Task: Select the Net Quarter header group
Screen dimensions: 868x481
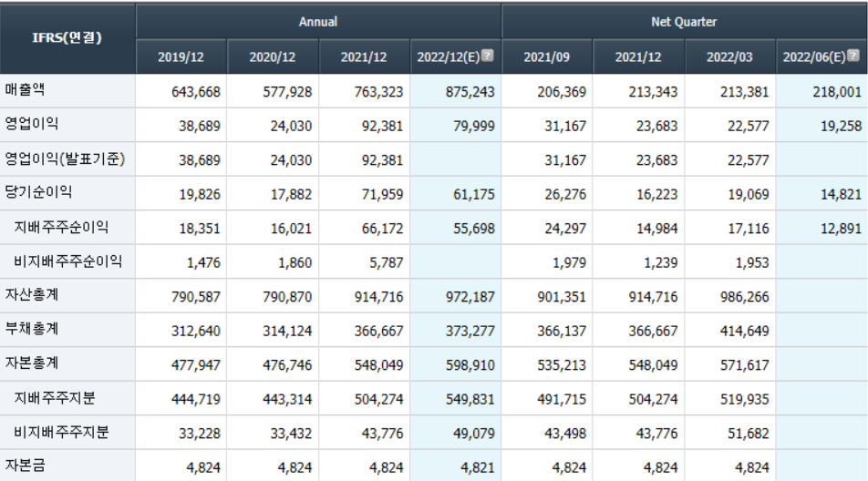Action: (684, 22)
